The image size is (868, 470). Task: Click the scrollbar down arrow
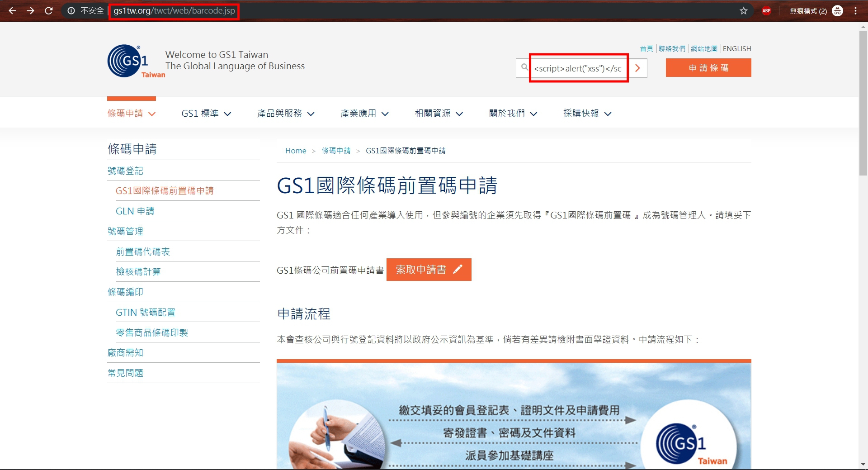863,465
